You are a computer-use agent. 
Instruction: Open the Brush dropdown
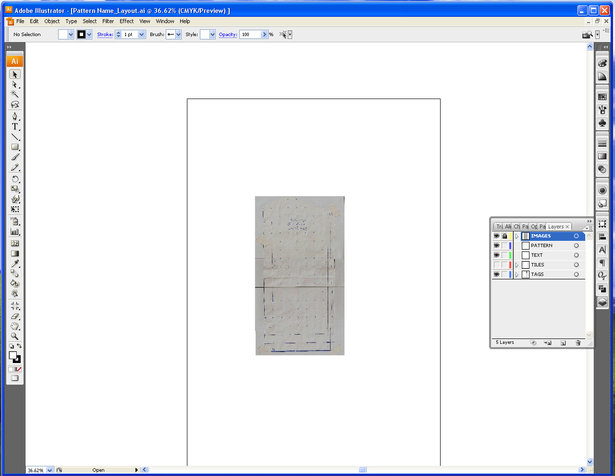[178, 35]
